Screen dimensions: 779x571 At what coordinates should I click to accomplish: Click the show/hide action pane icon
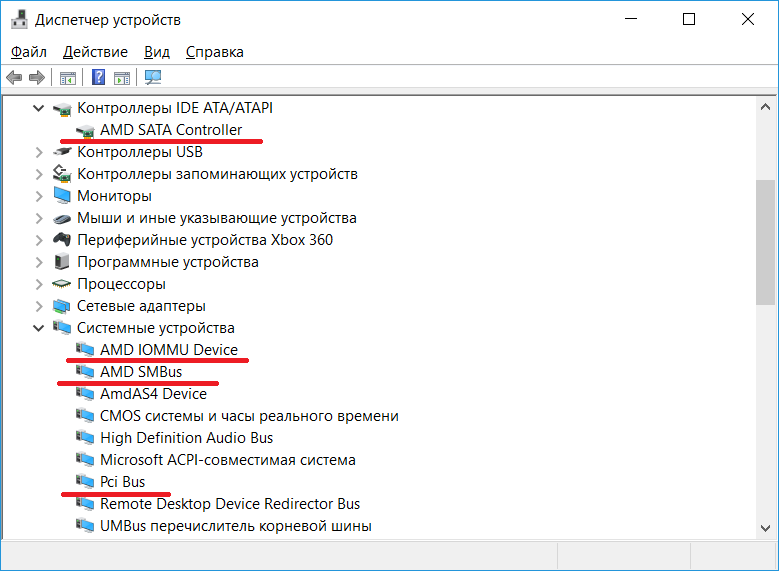122,78
